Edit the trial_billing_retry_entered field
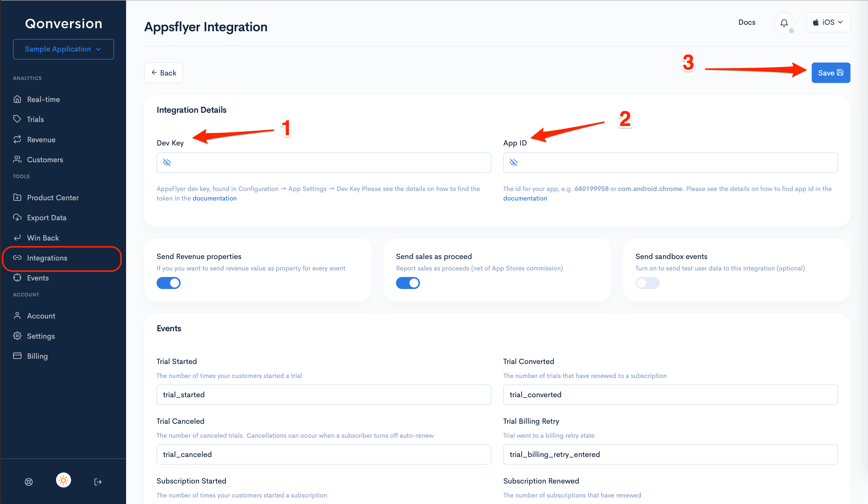The width and height of the screenshot is (868, 504). pyautogui.click(x=670, y=454)
